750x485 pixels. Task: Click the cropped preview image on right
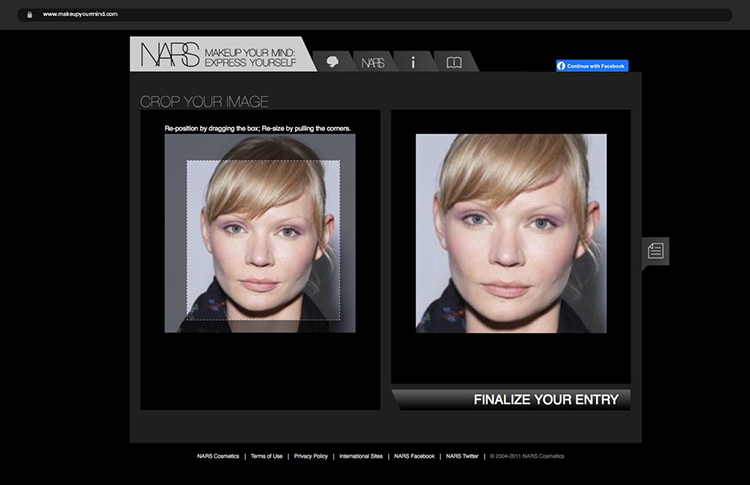coord(511,233)
